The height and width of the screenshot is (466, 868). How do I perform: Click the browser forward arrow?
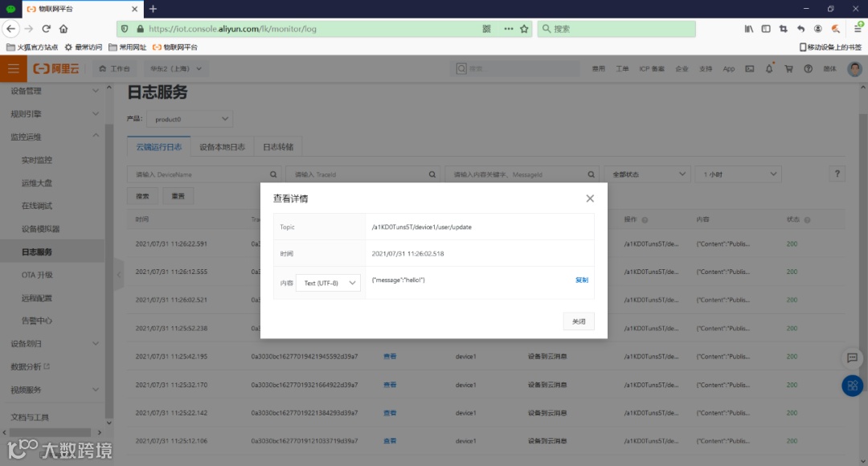(x=29, y=29)
